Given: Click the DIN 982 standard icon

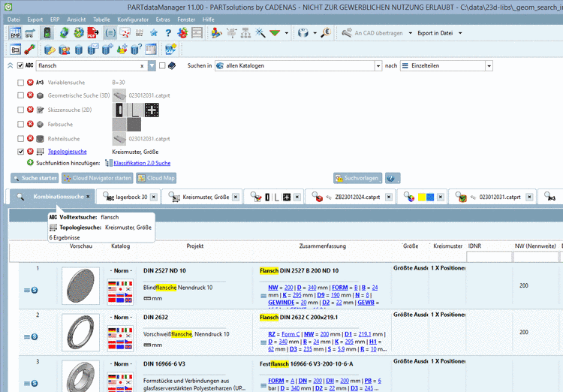Looking at the screenshot, I should [x=140, y=33].
